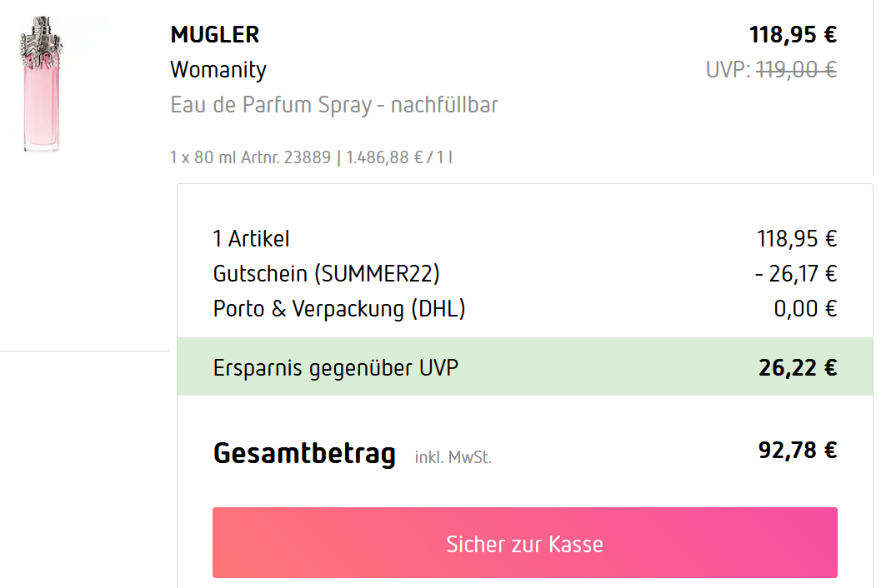The width and height of the screenshot is (881, 588).
Task: Click the product price 118,95 € at top
Action: (x=793, y=35)
